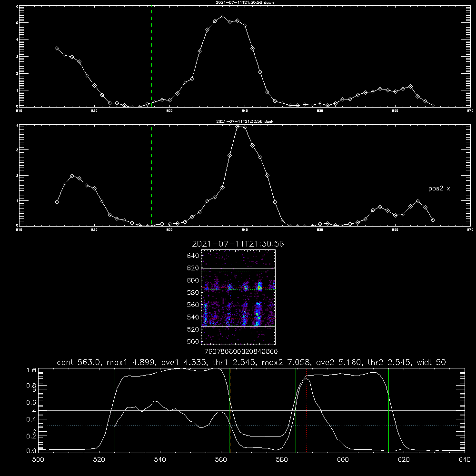
Task: Click the 520 label on bottom plot x-axis
Action: [x=99, y=460]
